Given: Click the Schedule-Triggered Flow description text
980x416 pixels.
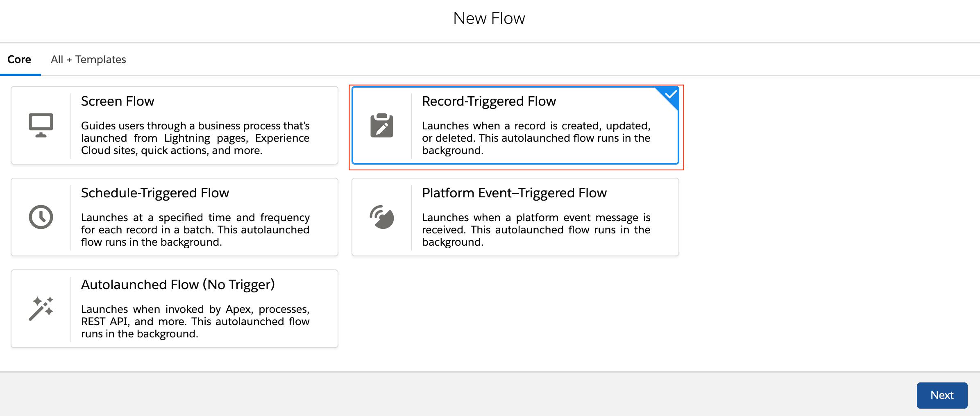Looking at the screenshot, I should (x=196, y=230).
